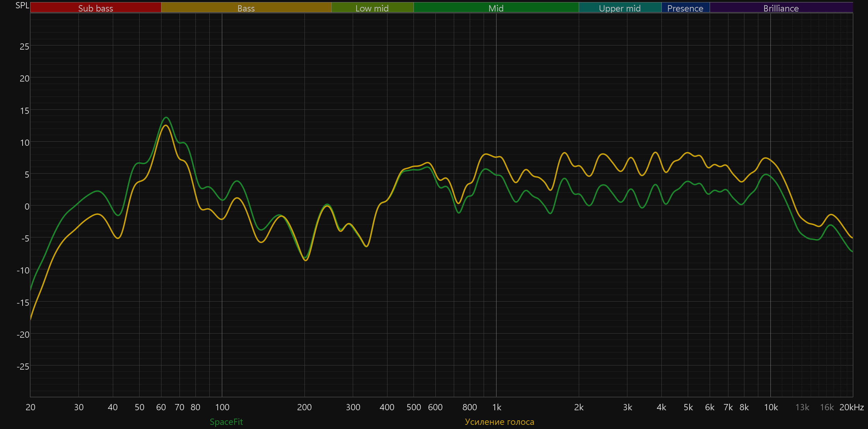868x429 pixels.
Task: Click the 1k frequency axis tick label
Action: [x=496, y=407]
